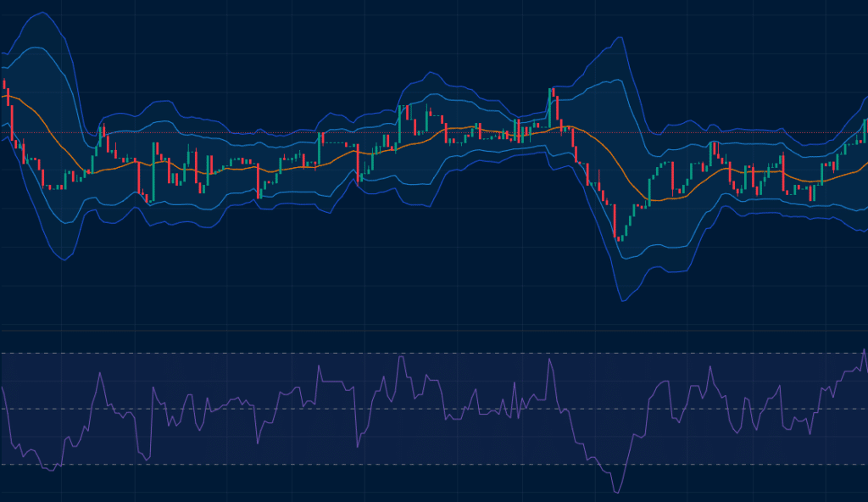The image size is (868, 502).
Task: Click the purple oscillator line
Action: click(319, 368)
